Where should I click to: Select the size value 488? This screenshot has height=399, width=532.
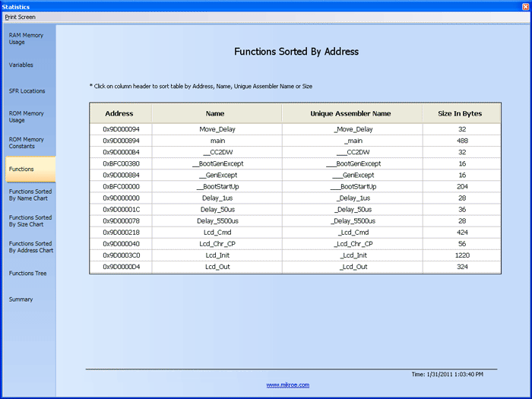tap(462, 141)
